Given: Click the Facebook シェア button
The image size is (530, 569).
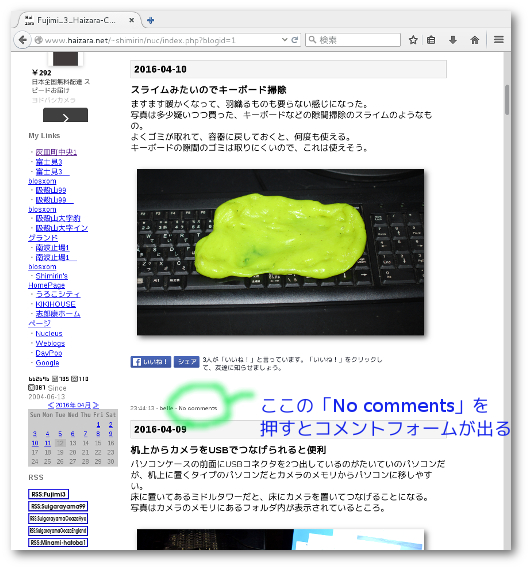Looking at the screenshot, I should (186, 362).
